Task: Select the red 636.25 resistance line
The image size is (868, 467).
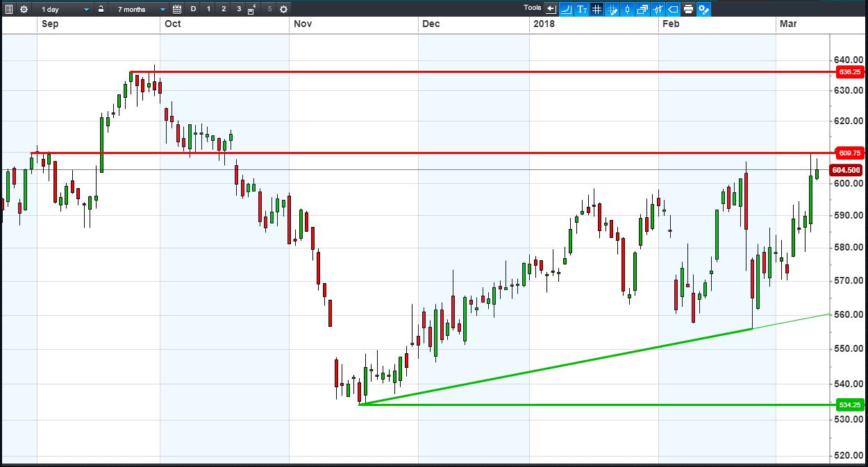Action: pyautogui.click(x=481, y=71)
